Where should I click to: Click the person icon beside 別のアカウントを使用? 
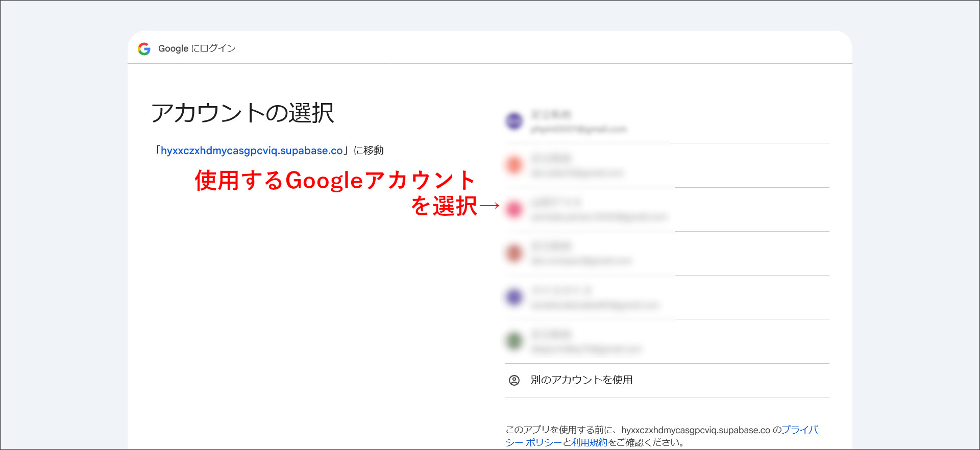click(x=514, y=380)
